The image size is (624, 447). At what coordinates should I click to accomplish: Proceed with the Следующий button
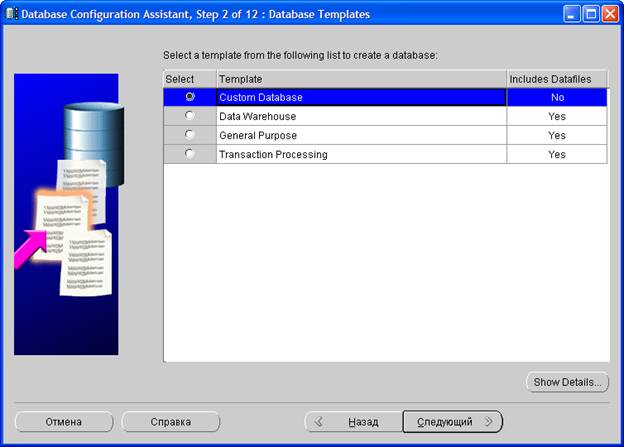coord(453,422)
